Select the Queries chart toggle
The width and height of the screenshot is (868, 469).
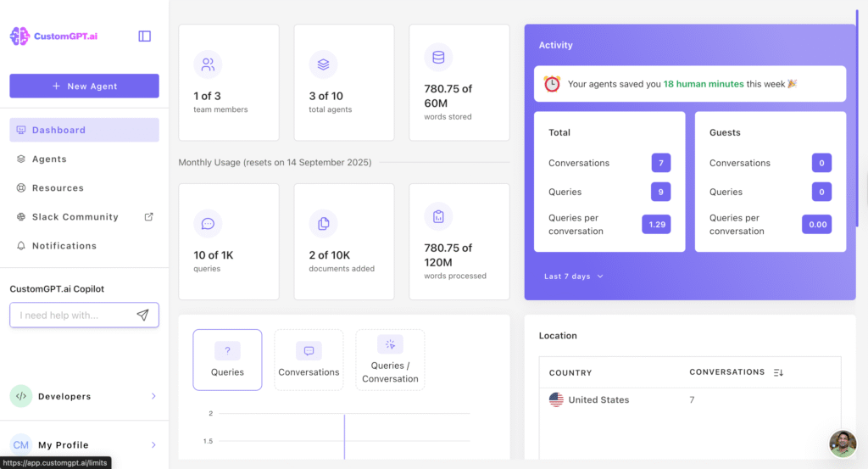(x=227, y=360)
